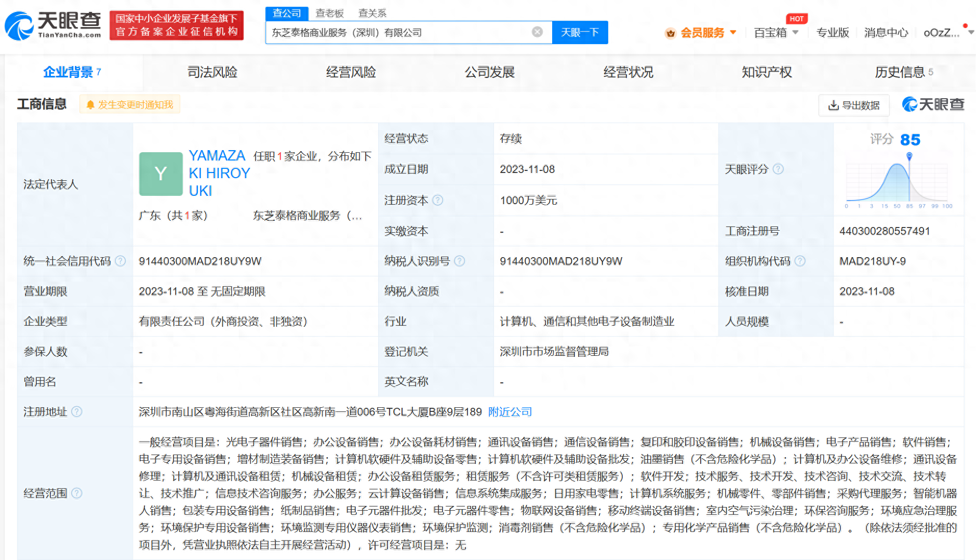Switch to 企业背景 tab
Screen dimensions: 976x560
pos(72,72)
